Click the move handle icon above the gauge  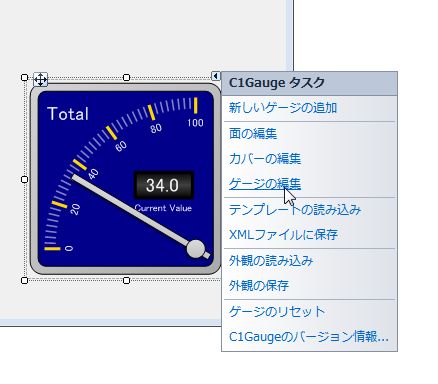41,79
